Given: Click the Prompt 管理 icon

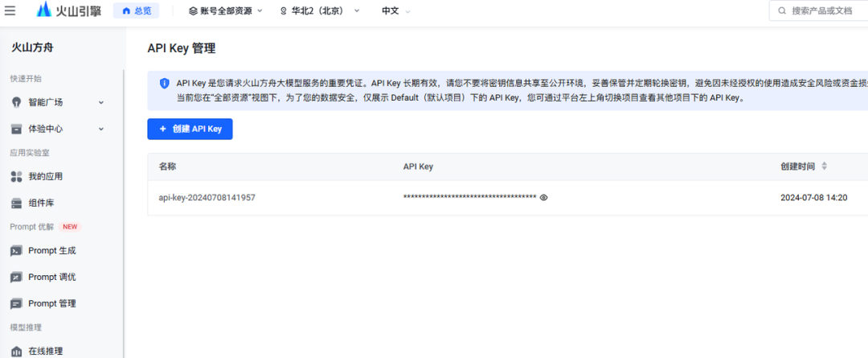Looking at the screenshot, I should point(17,303).
